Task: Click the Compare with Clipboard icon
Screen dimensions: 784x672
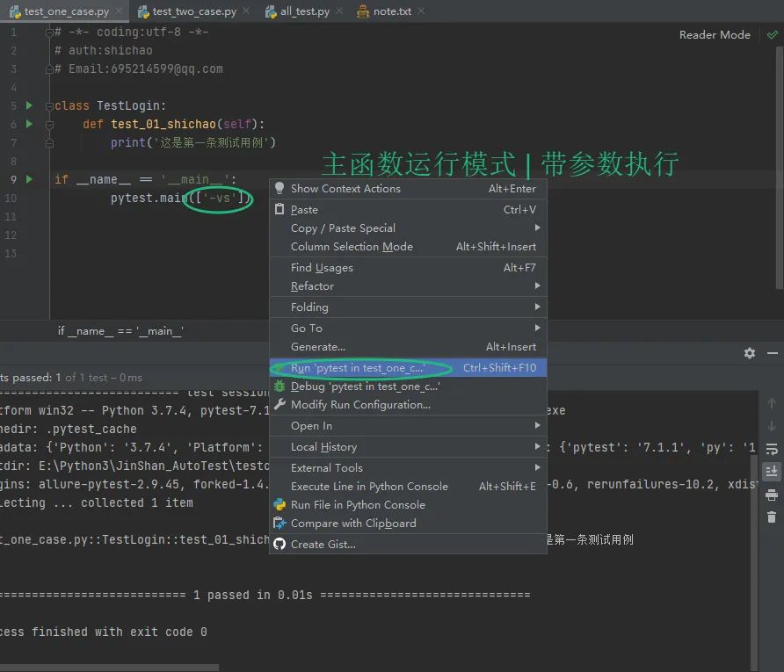Action: 279,523
